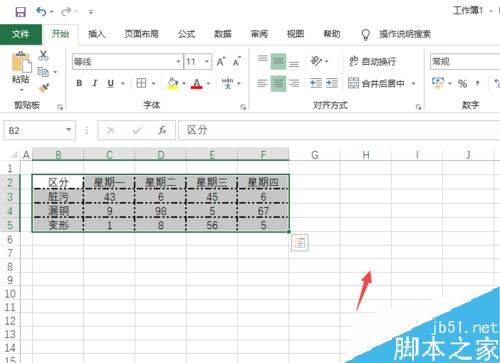The image size is (500, 363).
Task: Apply the yellow fill color bucket
Action: pyautogui.click(x=172, y=83)
